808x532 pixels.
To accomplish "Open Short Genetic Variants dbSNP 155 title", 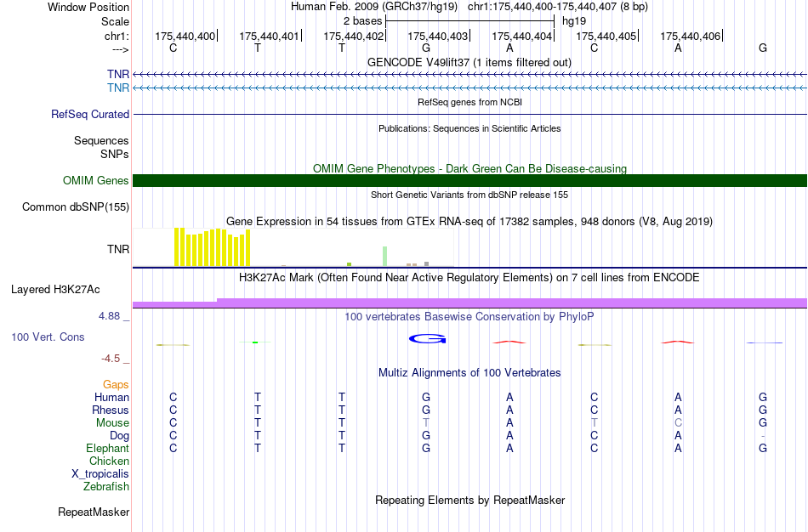I will [x=469, y=195].
